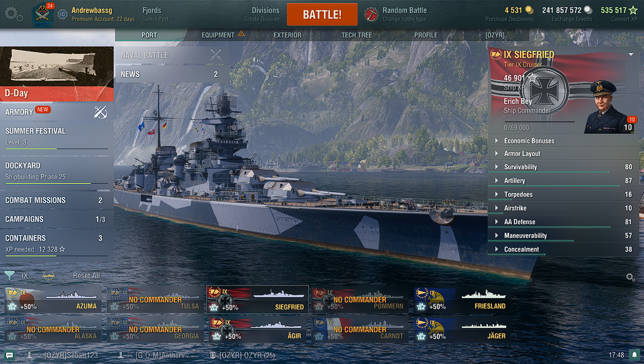The height and width of the screenshot is (364, 644).
Task: Click the Equipment tab warning triangle
Action: (x=241, y=34)
